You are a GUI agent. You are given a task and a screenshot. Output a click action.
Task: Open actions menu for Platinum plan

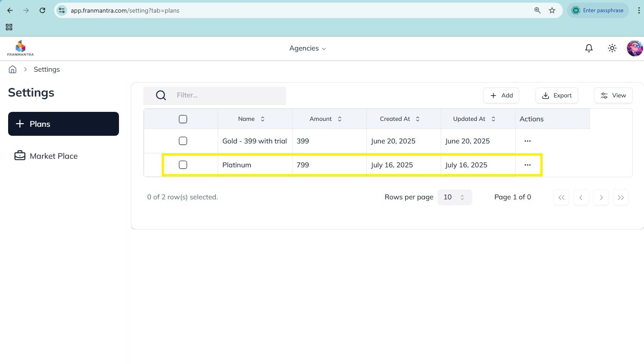527,165
